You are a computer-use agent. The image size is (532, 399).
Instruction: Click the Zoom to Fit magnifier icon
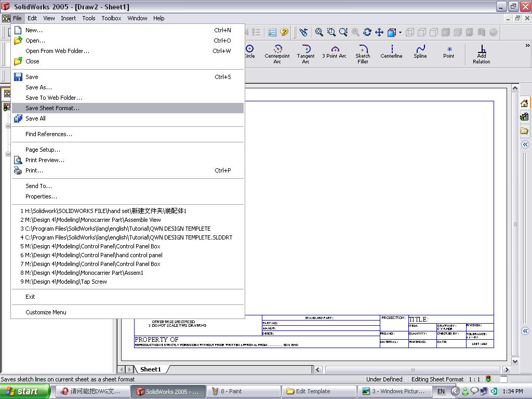pyautogui.click(x=319, y=32)
